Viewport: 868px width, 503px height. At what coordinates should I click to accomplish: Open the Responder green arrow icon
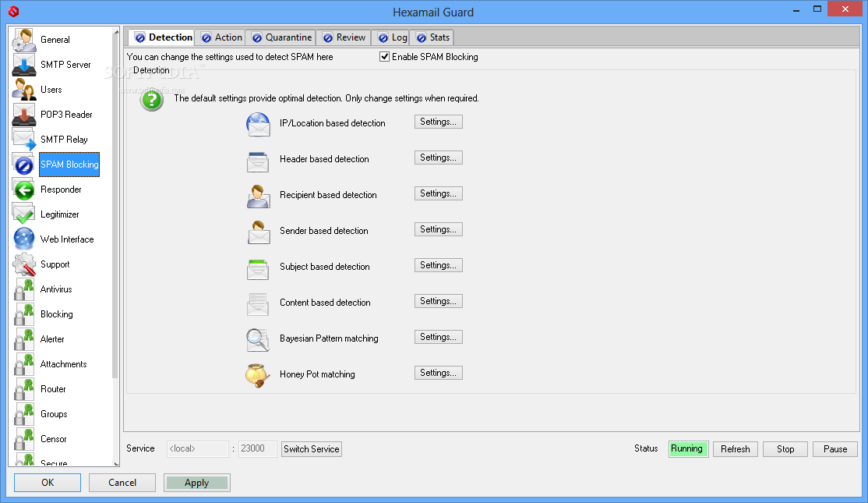pos(24,190)
